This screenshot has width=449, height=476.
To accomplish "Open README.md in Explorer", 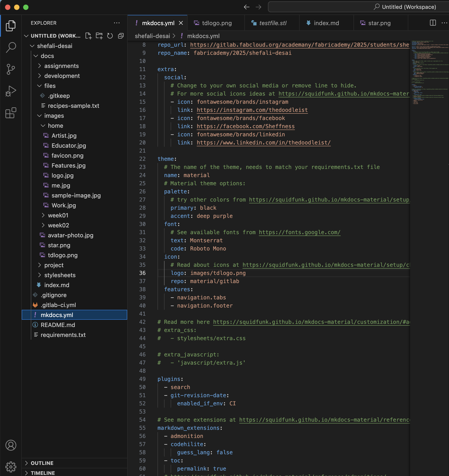I will pyautogui.click(x=74, y=325).
